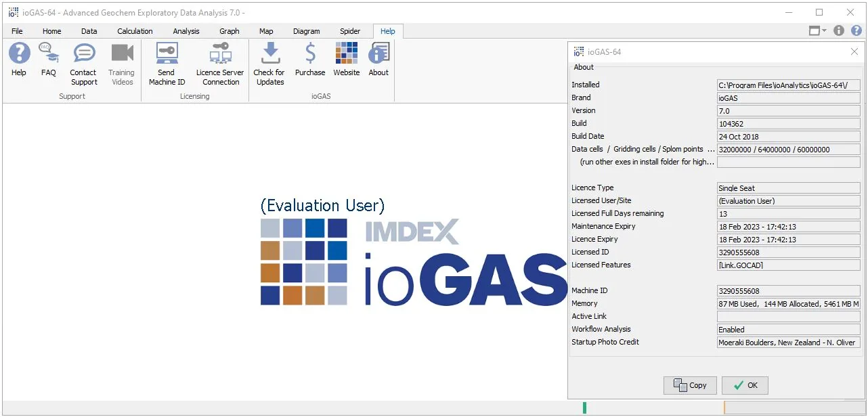Select the active Help ribbon tab
The height and width of the screenshot is (417, 868).
click(x=388, y=31)
